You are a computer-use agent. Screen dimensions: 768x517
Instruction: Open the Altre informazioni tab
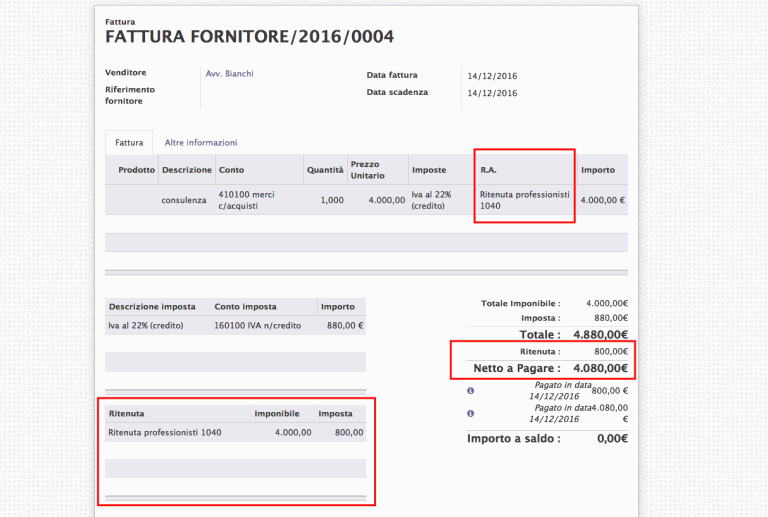pyautogui.click(x=201, y=142)
